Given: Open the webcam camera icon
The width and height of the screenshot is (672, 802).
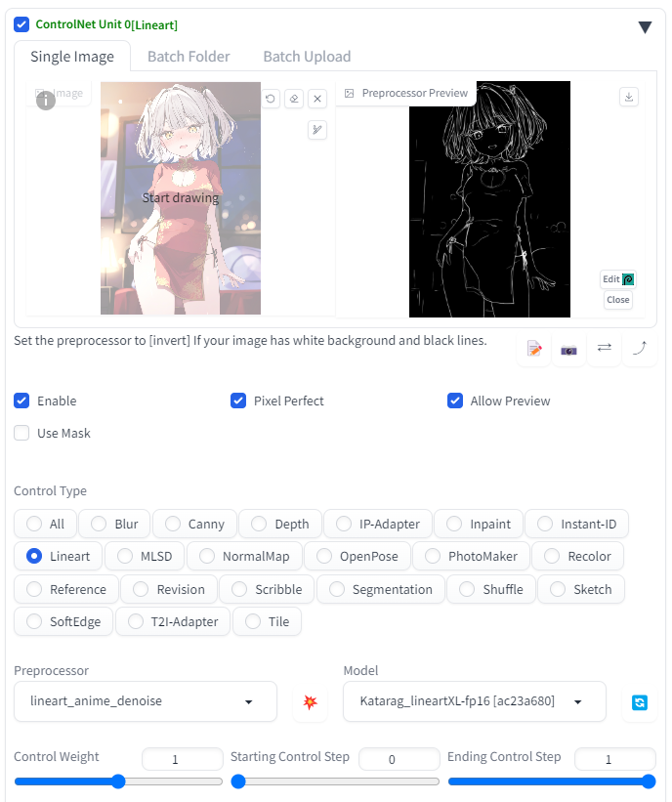Looking at the screenshot, I should pos(568,350).
